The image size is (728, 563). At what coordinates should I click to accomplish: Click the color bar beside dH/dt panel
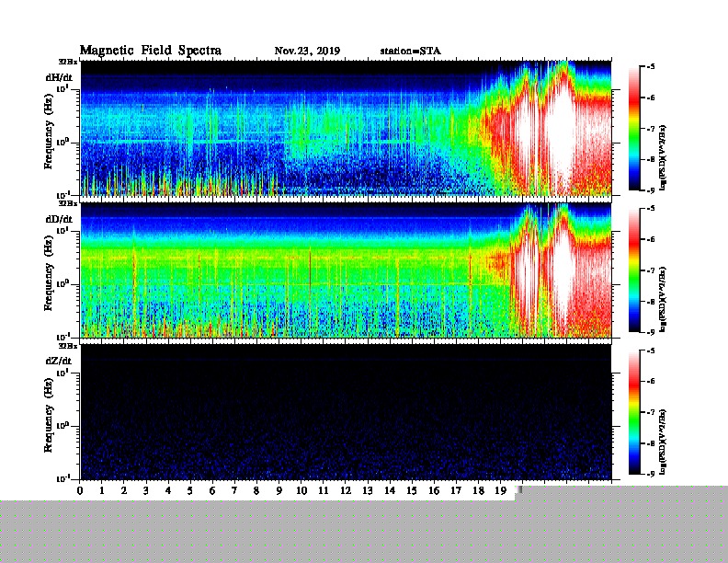coord(634,129)
